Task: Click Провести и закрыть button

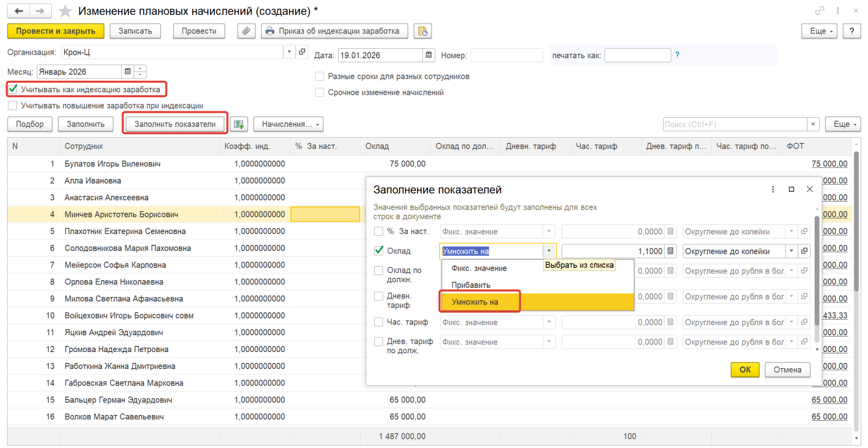Action: pos(56,31)
